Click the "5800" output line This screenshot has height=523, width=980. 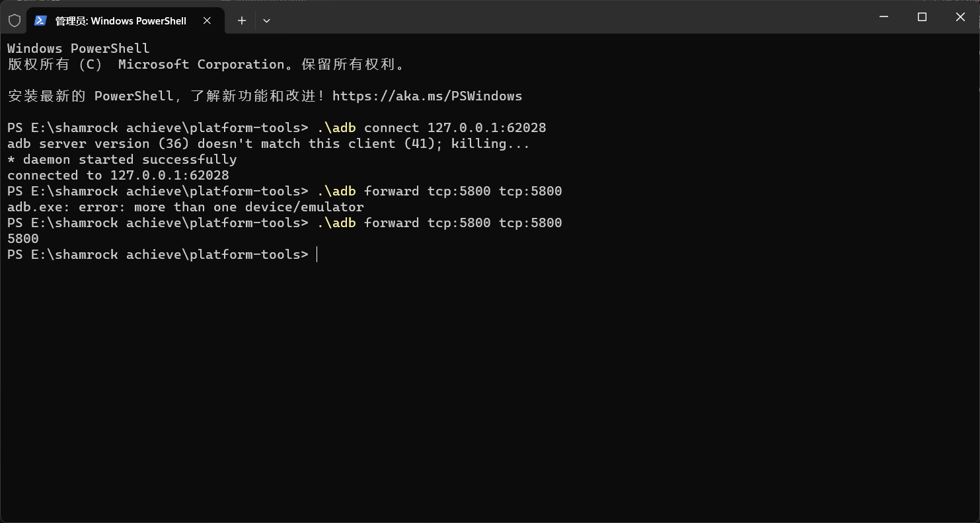pos(23,239)
